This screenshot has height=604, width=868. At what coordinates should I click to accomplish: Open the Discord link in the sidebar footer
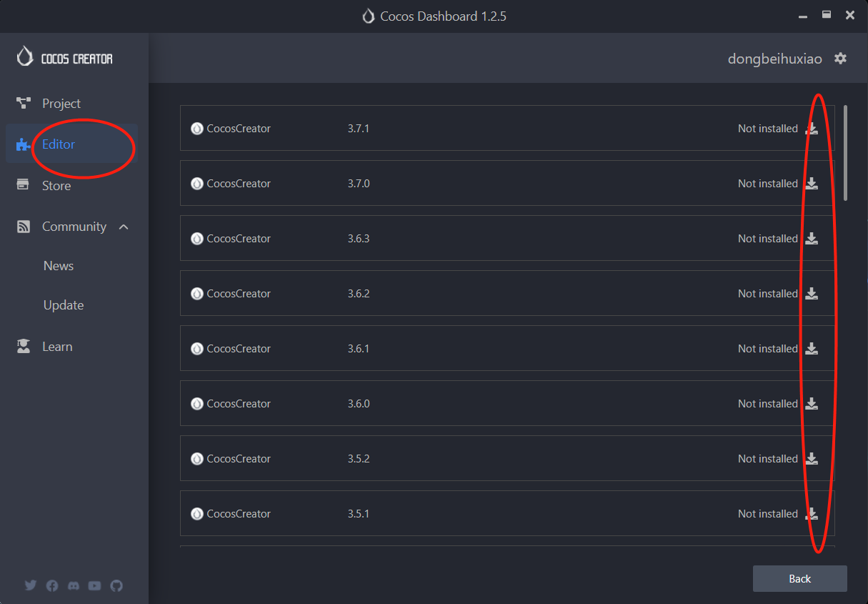tap(73, 585)
